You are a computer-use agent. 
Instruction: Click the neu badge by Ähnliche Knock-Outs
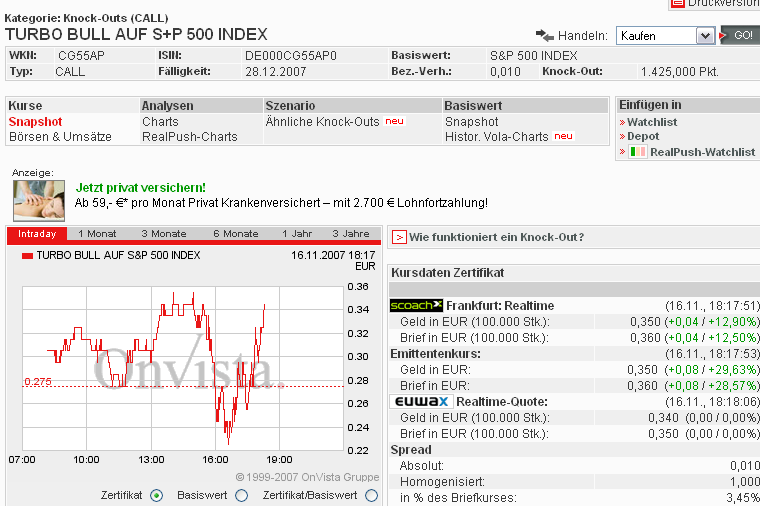coord(394,121)
